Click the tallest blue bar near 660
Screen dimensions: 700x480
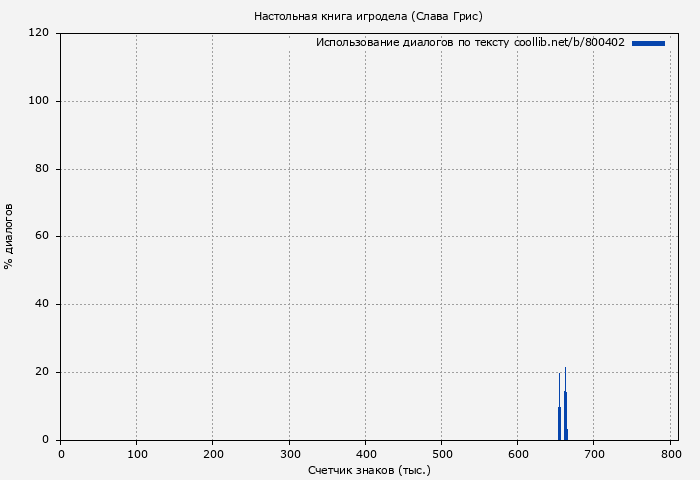point(565,414)
